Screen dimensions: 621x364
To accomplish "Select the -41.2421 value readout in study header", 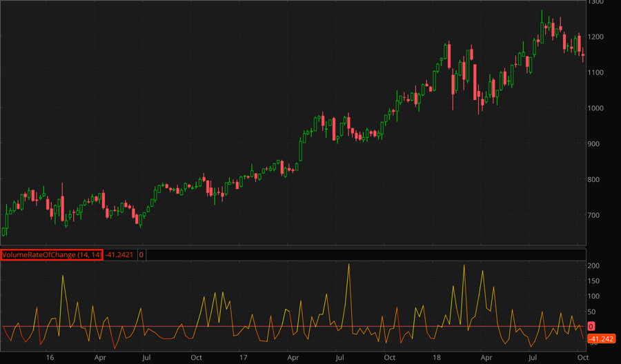I will [x=120, y=255].
